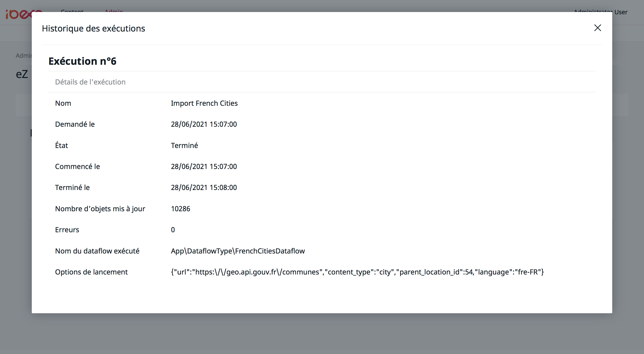644x354 pixels.
Task: Click the Exécution n°6 heading
Action: point(82,61)
